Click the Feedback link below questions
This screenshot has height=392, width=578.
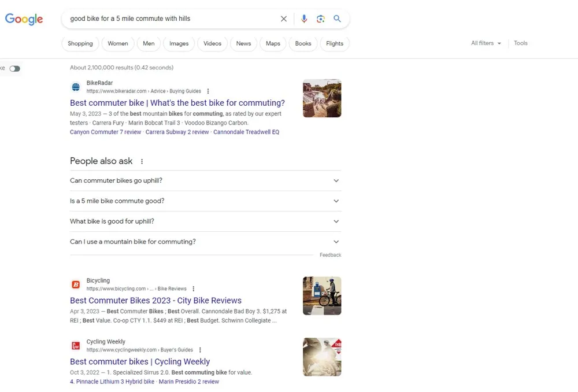pyautogui.click(x=330, y=255)
